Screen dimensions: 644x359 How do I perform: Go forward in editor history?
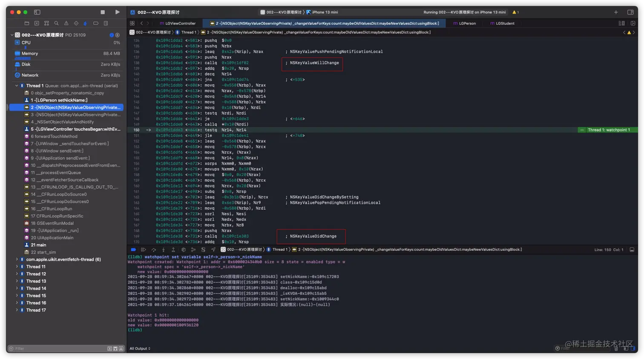148,23
